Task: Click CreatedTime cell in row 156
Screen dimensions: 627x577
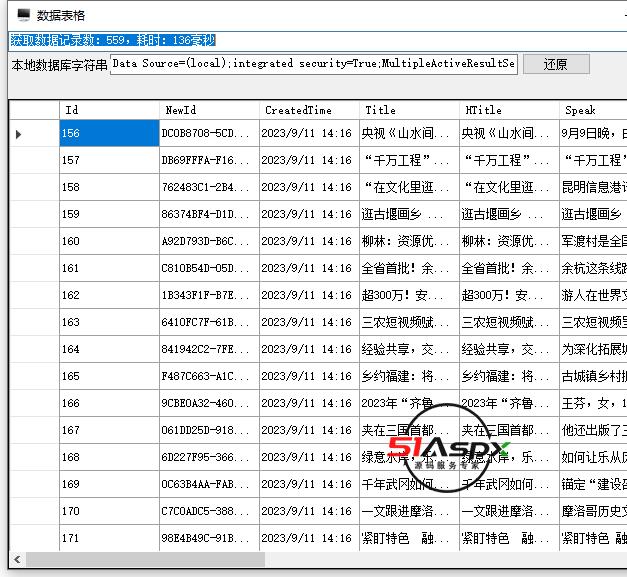Action: 309,133
